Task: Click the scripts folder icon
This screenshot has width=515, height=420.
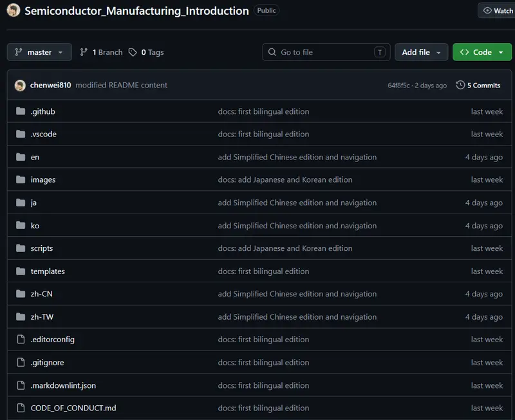Action: [x=21, y=248]
